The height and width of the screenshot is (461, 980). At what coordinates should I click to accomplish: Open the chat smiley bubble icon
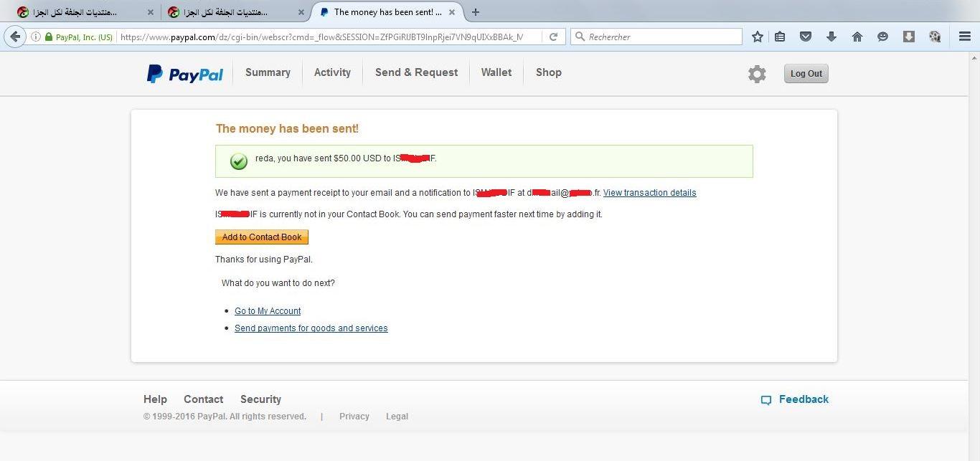tap(883, 37)
